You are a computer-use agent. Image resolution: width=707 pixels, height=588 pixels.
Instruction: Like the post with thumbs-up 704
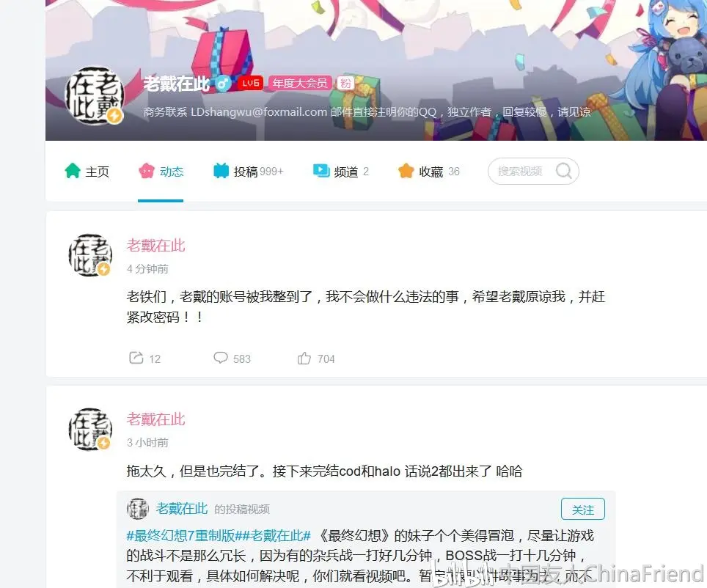click(x=304, y=358)
